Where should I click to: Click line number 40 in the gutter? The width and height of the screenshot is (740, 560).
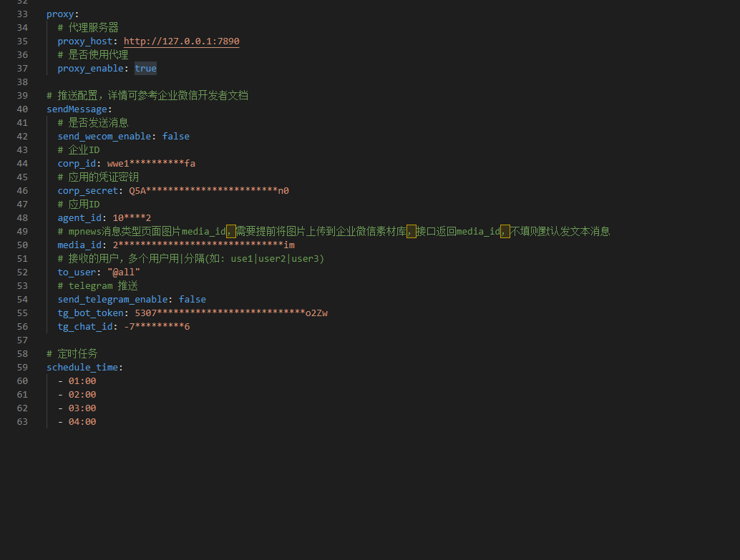tap(21, 109)
